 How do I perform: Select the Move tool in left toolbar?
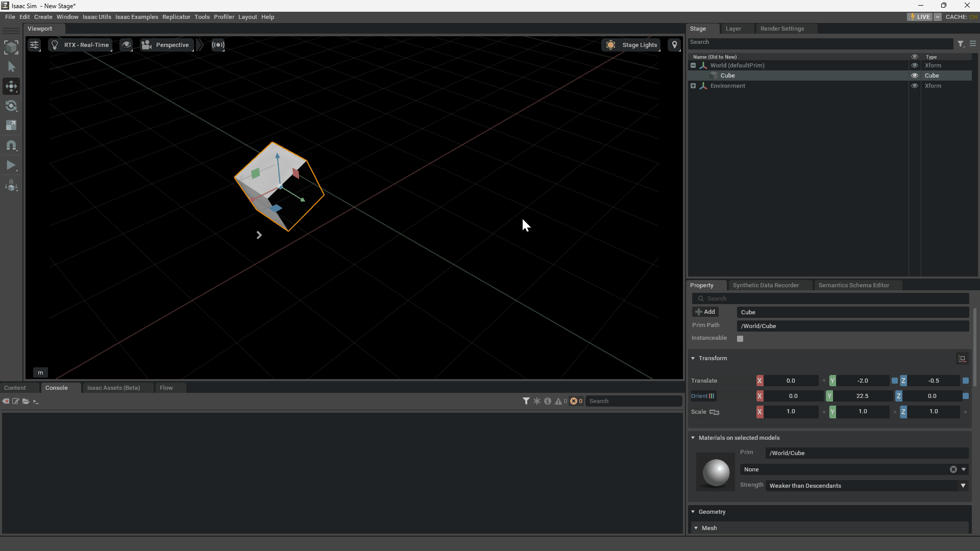tap(11, 86)
